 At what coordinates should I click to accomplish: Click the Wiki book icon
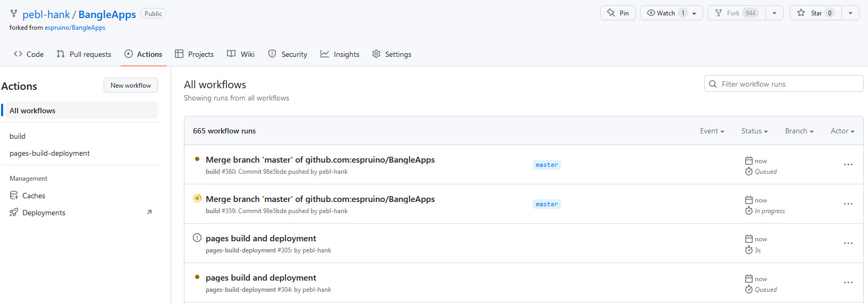pyautogui.click(x=231, y=54)
